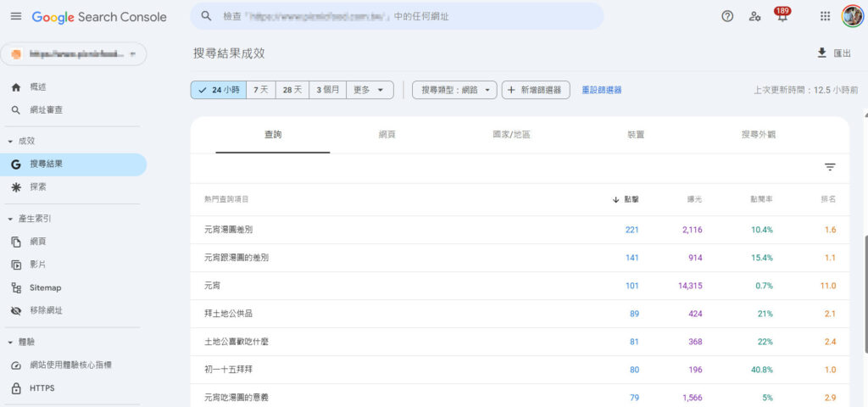
Task: Click the help question mark icon
Action: [x=727, y=16]
